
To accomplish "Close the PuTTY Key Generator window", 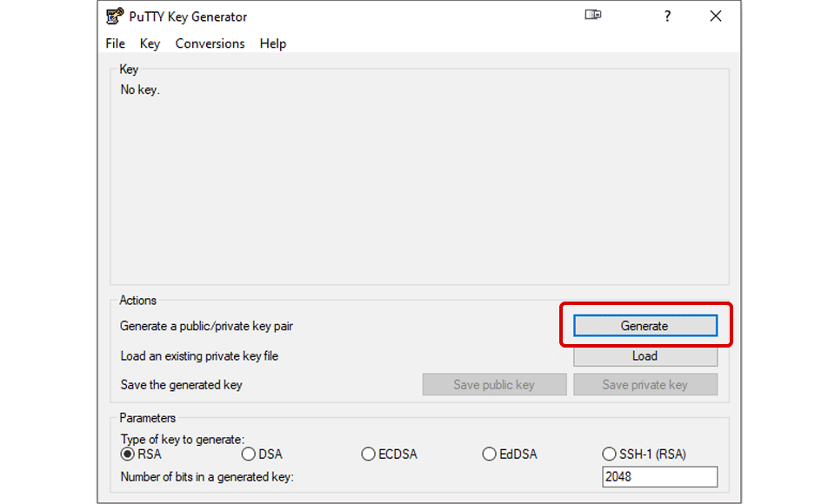I will pyautogui.click(x=716, y=16).
